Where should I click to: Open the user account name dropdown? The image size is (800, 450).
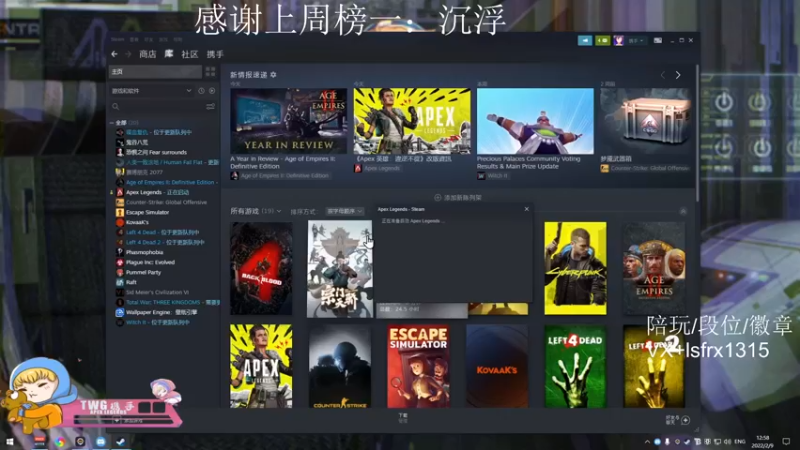(636, 40)
